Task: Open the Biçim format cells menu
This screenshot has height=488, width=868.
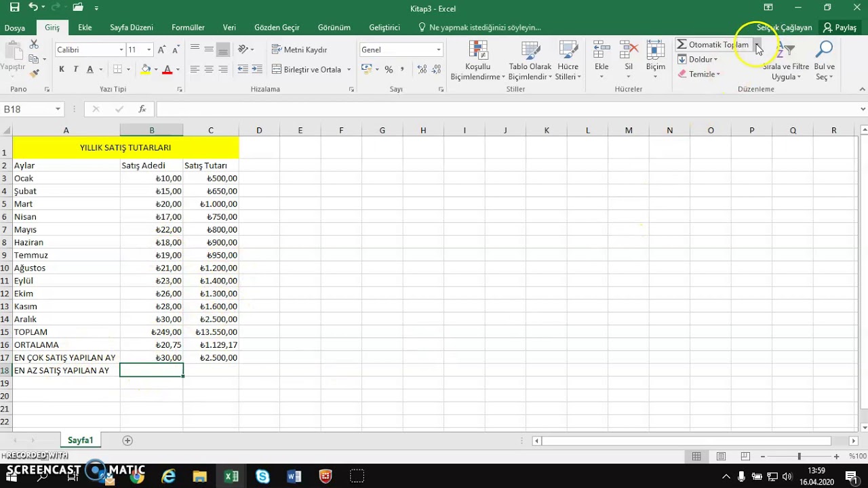Action: tap(656, 60)
